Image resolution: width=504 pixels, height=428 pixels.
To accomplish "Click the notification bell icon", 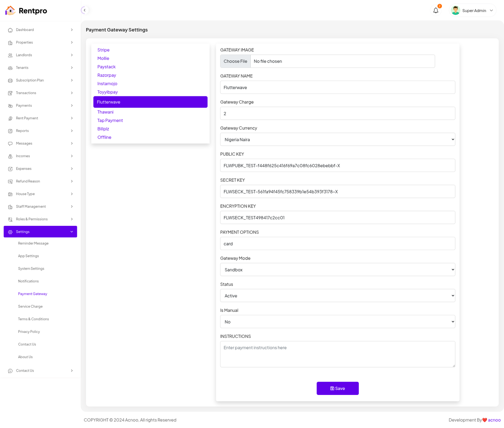I will [436, 11].
